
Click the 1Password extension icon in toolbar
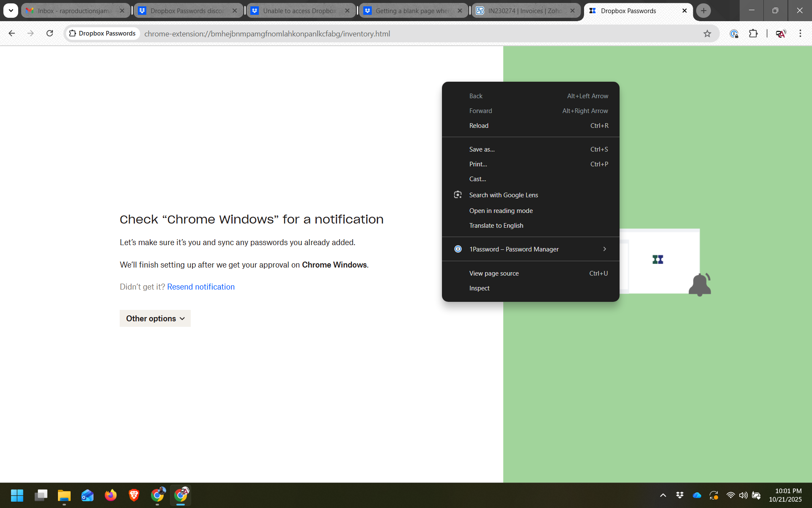(734, 33)
